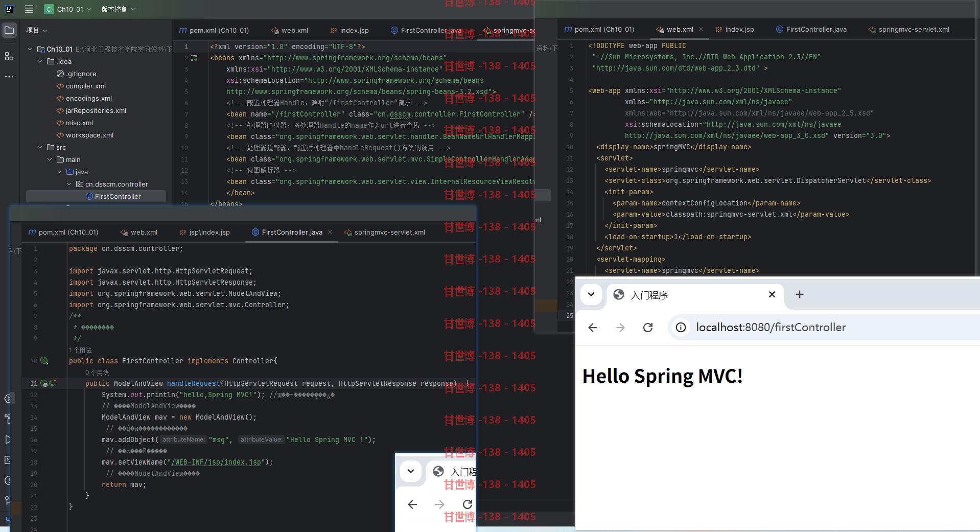Switch to springmvc-servlet.xml tab in bottom-left editor
The width and height of the screenshot is (980, 532).
click(x=385, y=232)
